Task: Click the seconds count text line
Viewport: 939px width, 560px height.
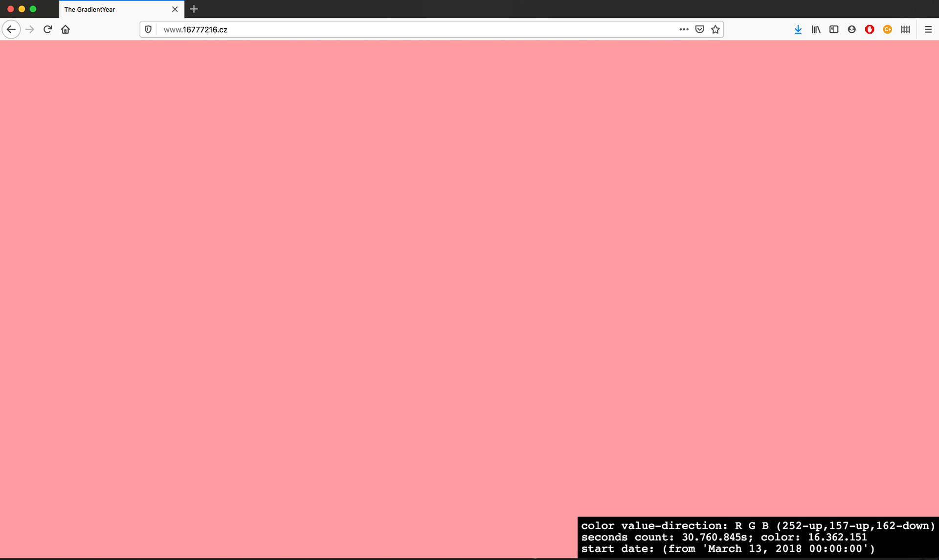Action: coord(724,537)
